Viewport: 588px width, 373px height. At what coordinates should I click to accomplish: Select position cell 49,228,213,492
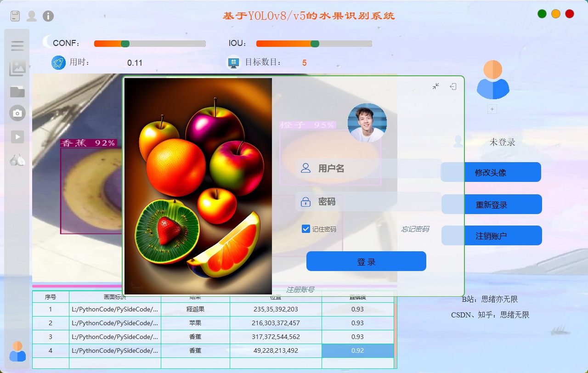pyautogui.click(x=276, y=351)
